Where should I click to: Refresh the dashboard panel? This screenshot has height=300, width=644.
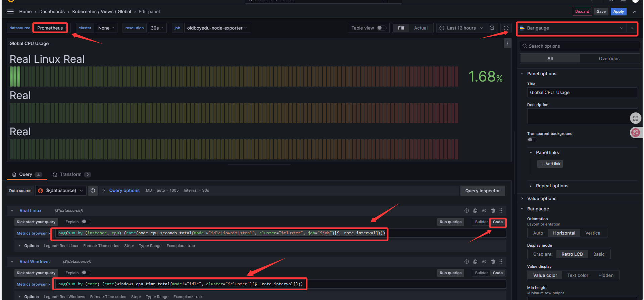pos(506,28)
